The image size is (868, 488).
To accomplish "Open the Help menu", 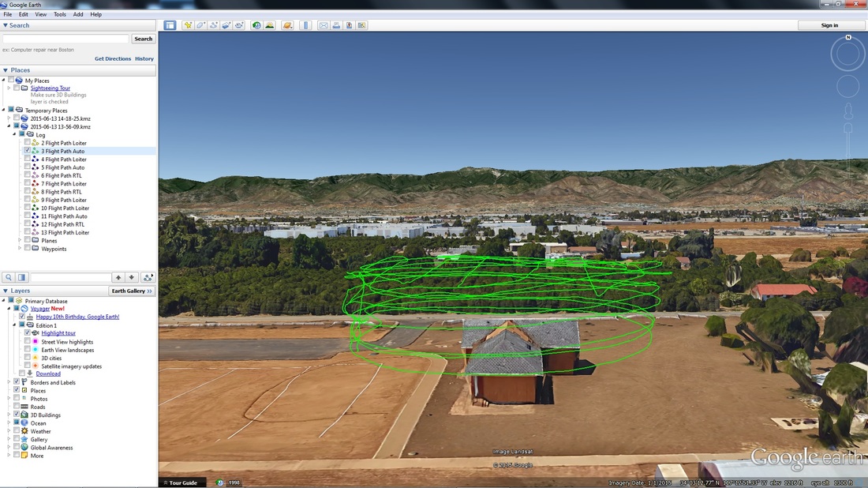I will pyautogui.click(x=95, y=14).
